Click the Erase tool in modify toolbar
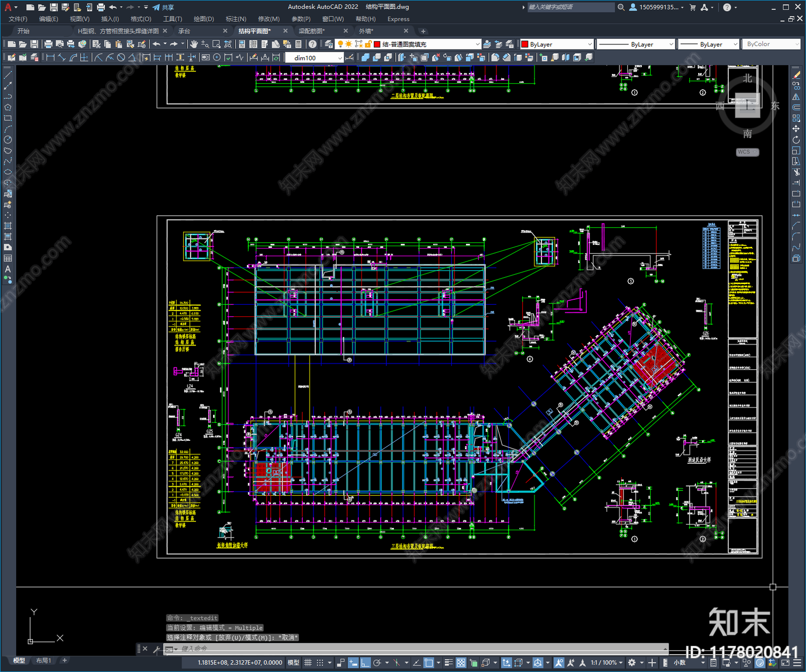This screenshot has width=806, height=672. click(796, 75)
